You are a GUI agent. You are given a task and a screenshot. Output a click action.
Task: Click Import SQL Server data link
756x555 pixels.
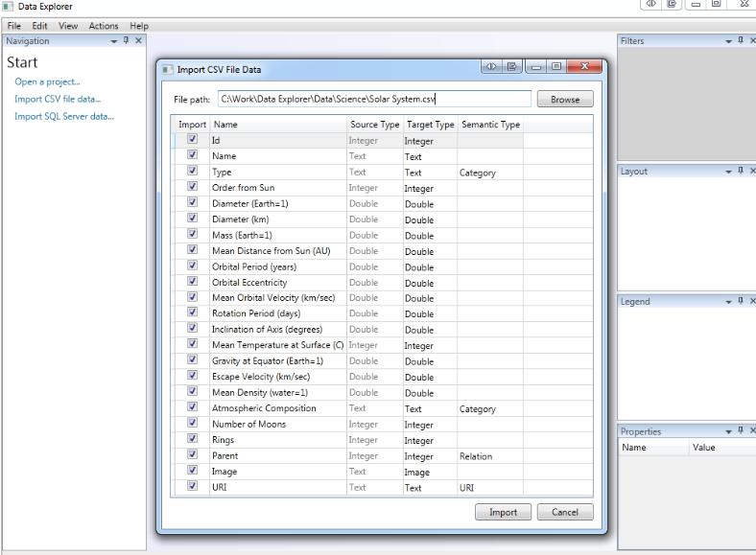pos(63,116)
